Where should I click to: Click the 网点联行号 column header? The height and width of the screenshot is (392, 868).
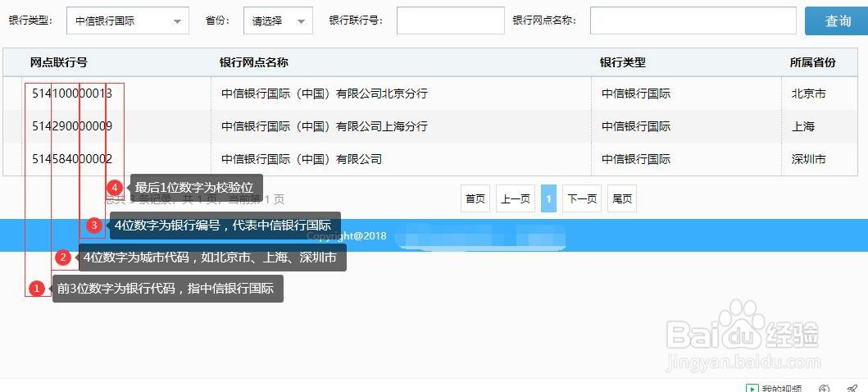tap(59, 62)
